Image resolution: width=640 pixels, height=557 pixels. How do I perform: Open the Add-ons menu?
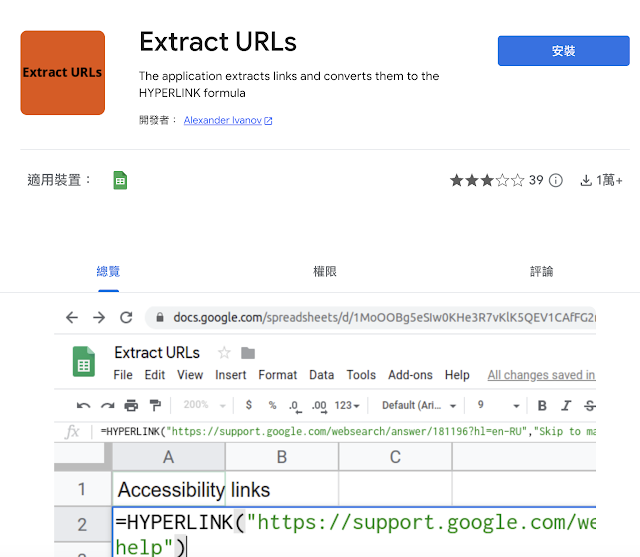pos(410,375)
